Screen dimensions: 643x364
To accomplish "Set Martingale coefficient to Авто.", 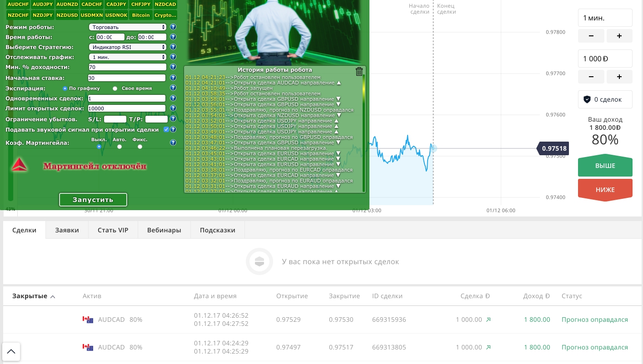I will pos(120,147).
